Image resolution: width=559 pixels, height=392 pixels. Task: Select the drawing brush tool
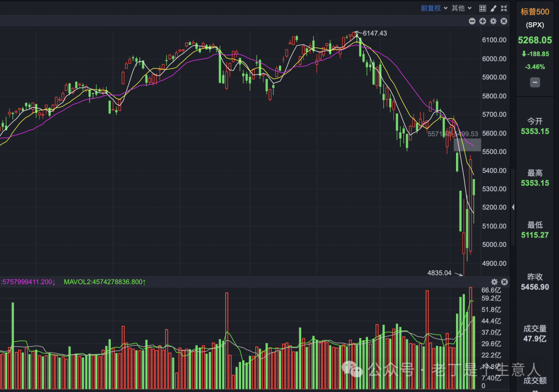pos(493,8)
